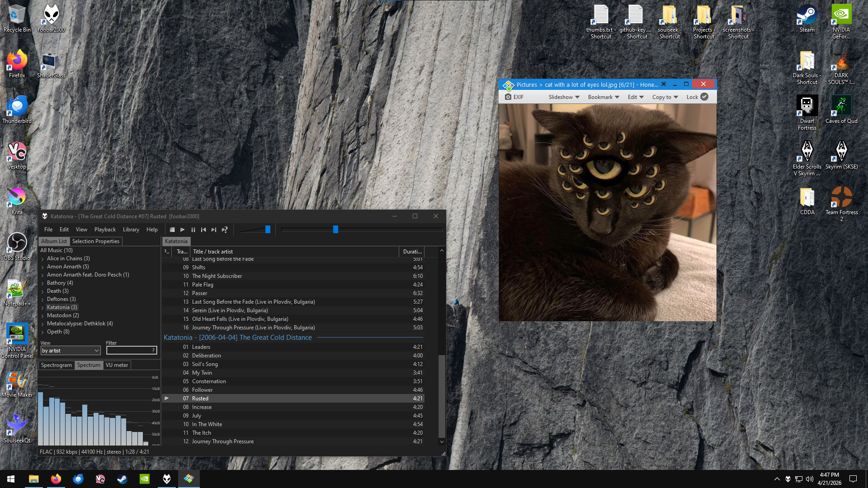Switch to the Selection Properties tab
Viewport: 868px width, 488px height.
(96, 241)
